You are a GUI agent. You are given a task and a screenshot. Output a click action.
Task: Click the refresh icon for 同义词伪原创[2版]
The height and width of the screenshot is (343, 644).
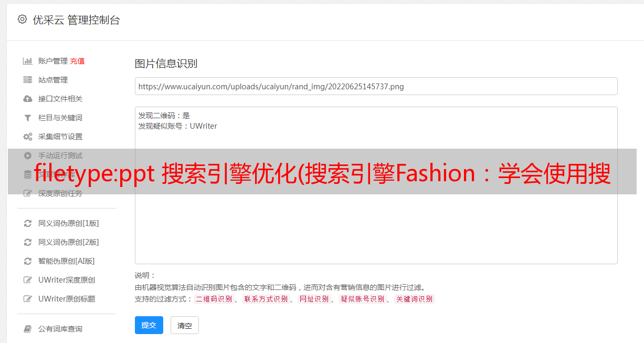28,242
